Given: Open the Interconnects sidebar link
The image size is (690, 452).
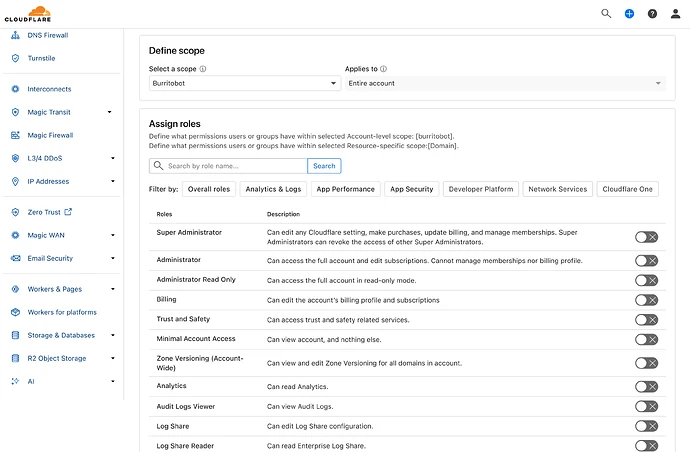Looking at the screenshot, I should (49, 89).
